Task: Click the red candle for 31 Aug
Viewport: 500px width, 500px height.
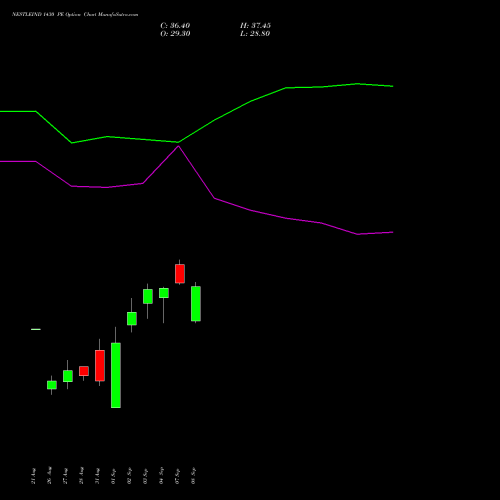Action: (100, 365)
